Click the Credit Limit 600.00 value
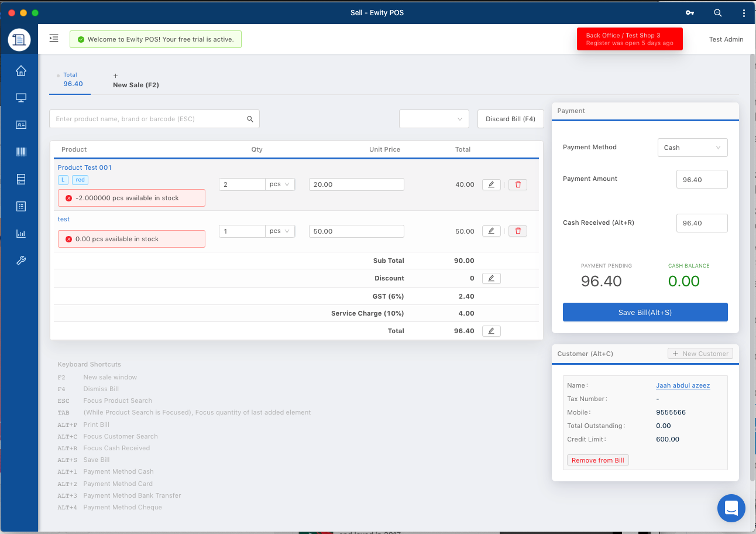This screenshot has width=756, height=534. [668, 439]
